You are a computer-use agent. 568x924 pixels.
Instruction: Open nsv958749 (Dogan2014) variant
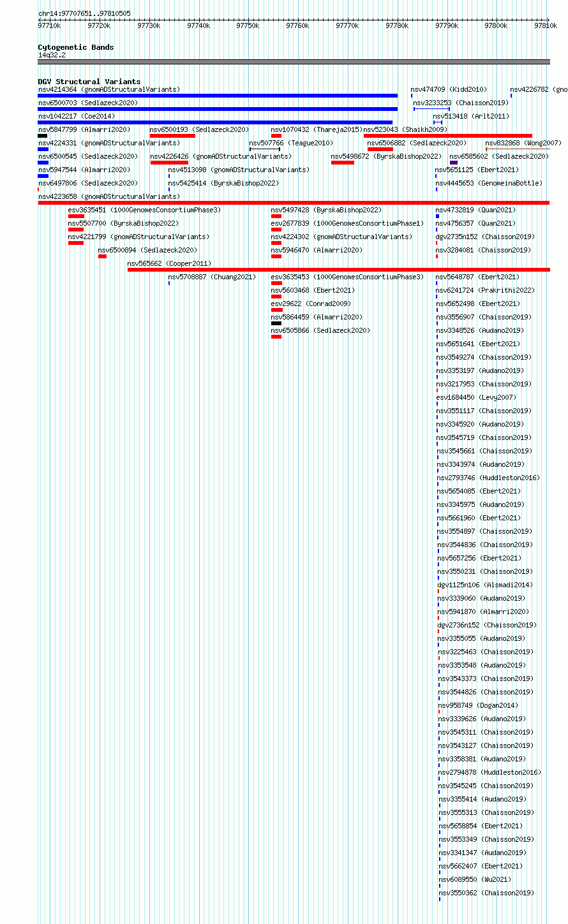click(478, 706)
